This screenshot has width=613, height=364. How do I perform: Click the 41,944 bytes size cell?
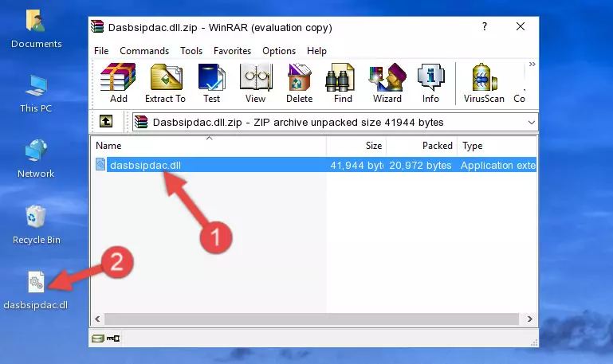(x=356, y=165)
